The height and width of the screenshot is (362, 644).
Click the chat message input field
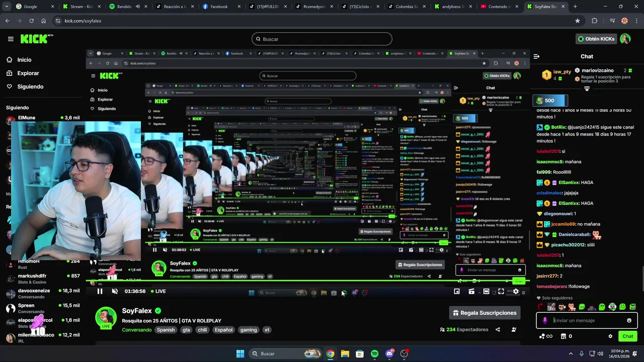click(x=587, y=320)
